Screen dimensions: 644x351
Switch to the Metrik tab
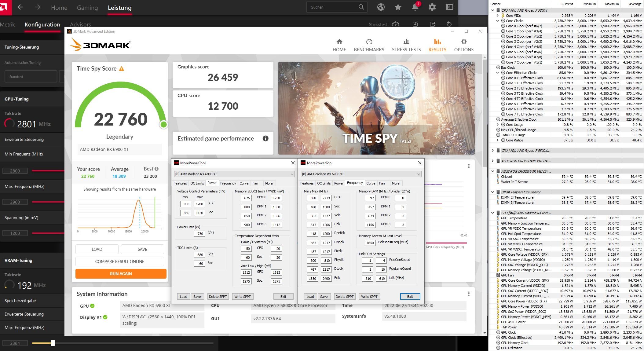[7, 24]
